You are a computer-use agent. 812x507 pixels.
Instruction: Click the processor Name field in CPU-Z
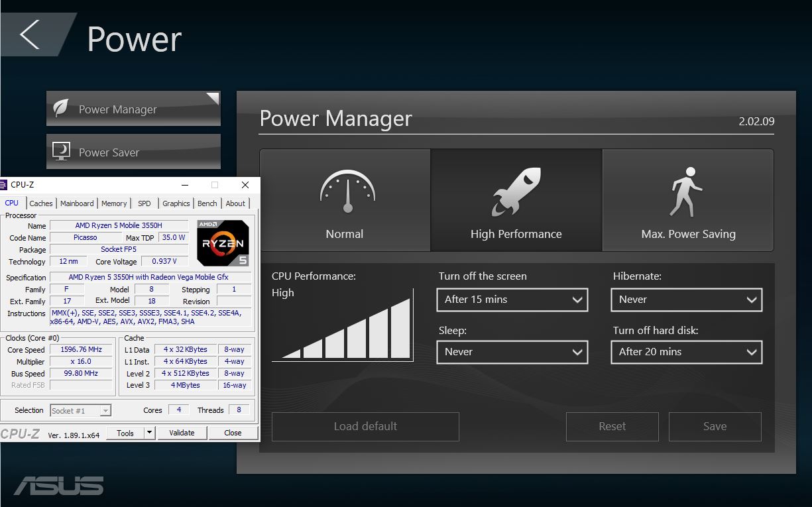(x=119, y=226)
